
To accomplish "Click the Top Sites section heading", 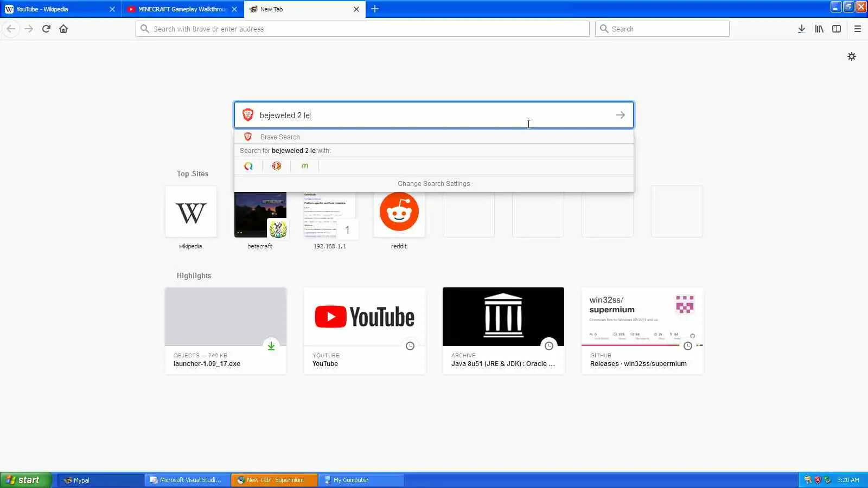I will click(193, 174).
